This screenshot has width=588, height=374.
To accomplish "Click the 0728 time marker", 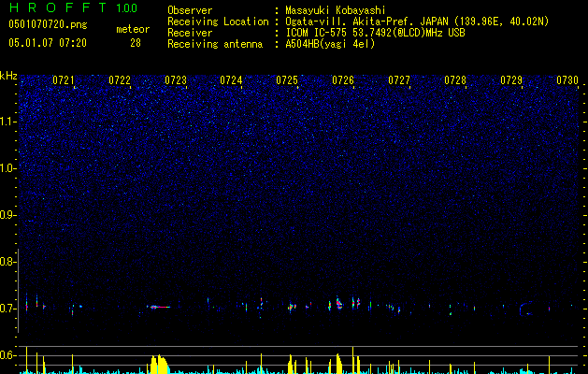I will [x=455, y=79].
